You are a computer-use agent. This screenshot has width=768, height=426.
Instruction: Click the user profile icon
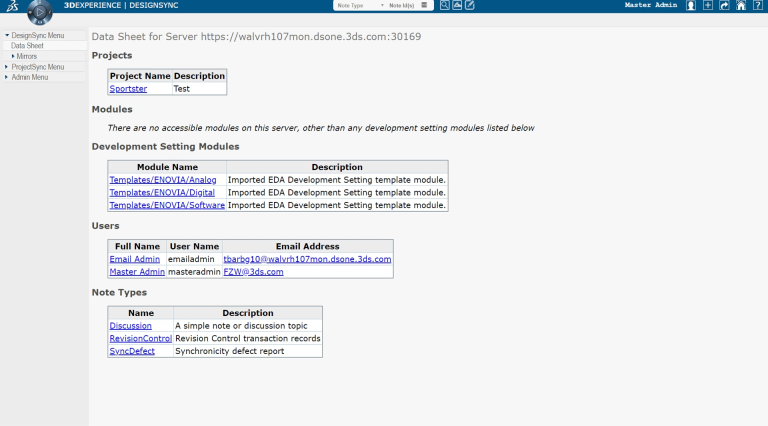(691, 6)
